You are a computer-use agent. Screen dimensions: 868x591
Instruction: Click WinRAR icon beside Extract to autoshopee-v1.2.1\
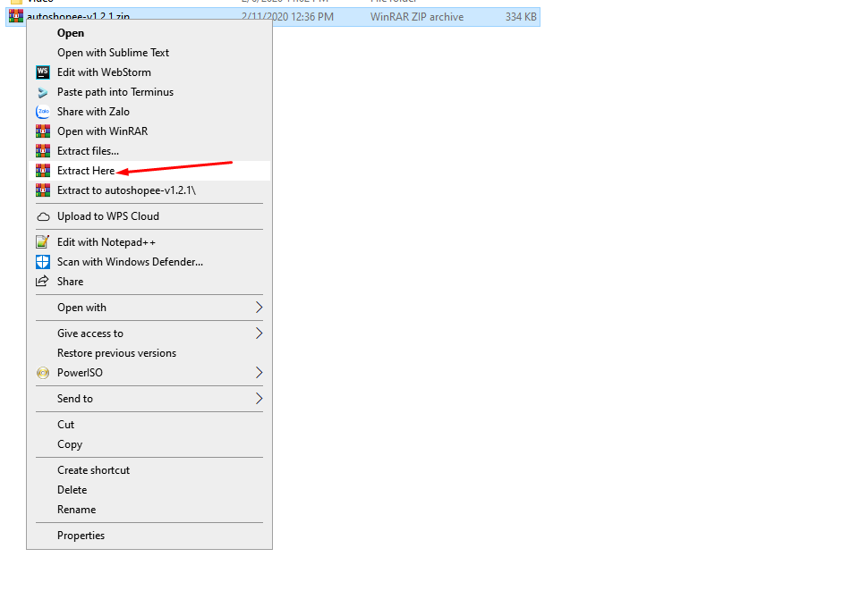[43, 190]
